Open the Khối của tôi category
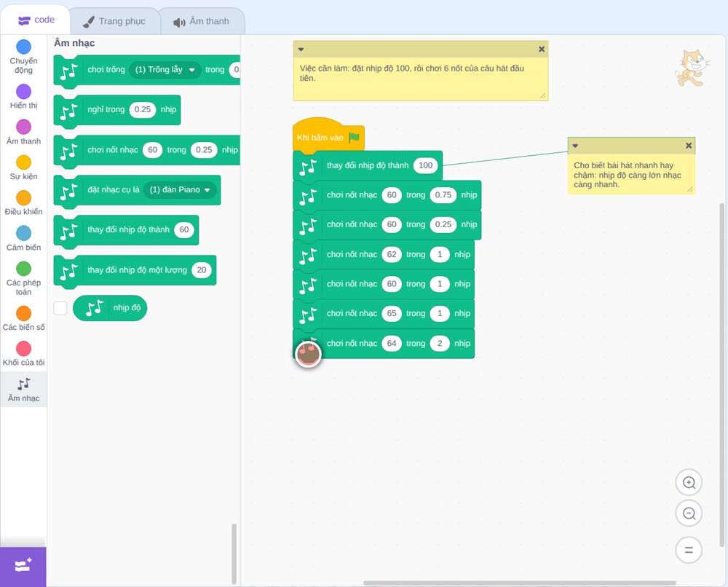 [x=23, y=354]
